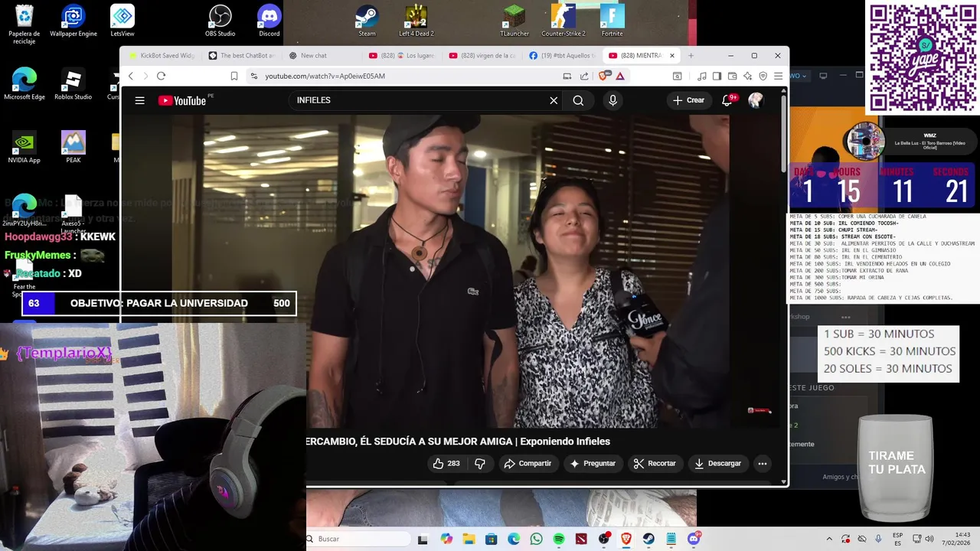Open Spotify from the taskbar
Viewport: 980px width, 551px height.
click(559, 539)
